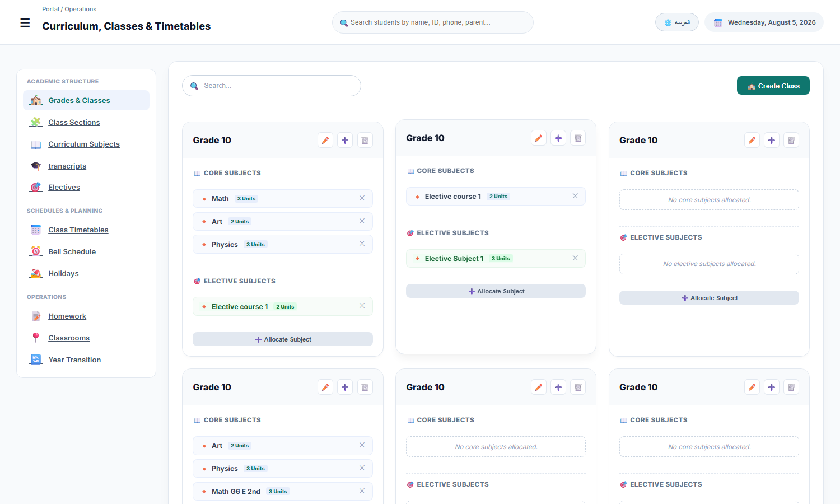Click the transcripts graduation cap icon
The height and width of the screenshot is (504, 840).
point(36,166)
